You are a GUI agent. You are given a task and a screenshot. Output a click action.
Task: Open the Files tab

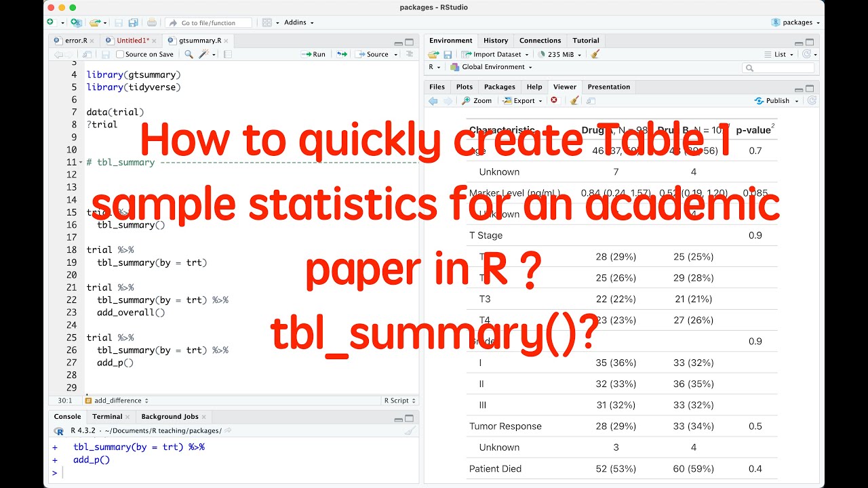point(437,87)
